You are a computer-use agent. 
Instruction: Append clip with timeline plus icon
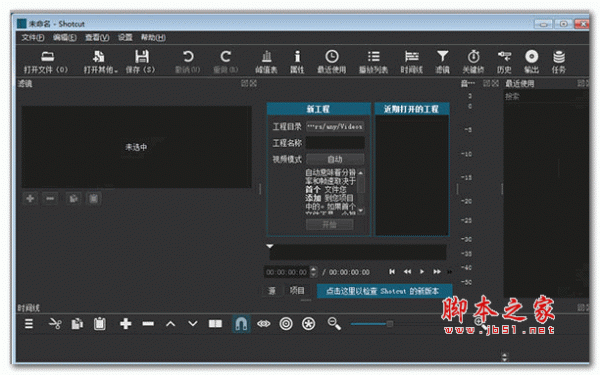pos(126,324)
